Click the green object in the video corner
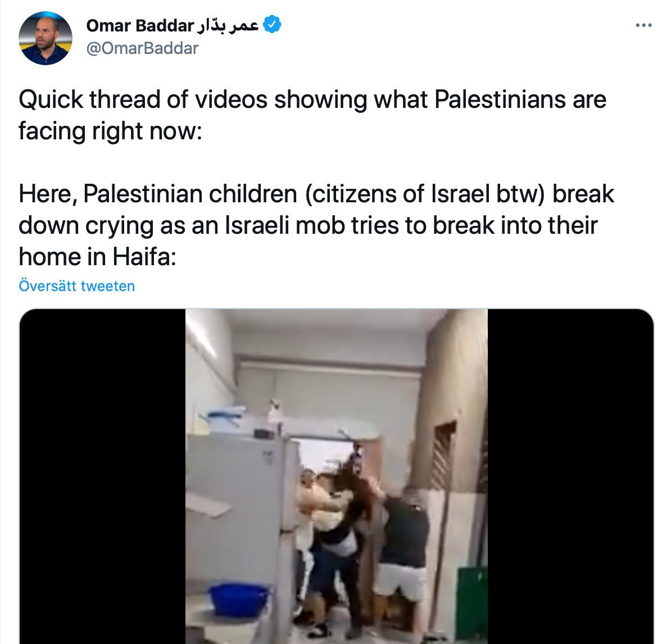The height and width of the screenshot is (644, 671). pyautogui.click(x=473, y=604)
